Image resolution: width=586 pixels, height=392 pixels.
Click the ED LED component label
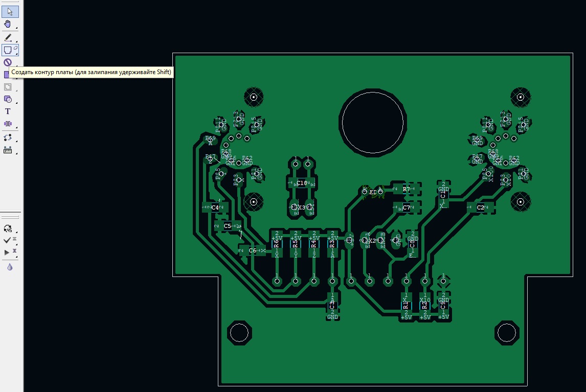(373, 192)
